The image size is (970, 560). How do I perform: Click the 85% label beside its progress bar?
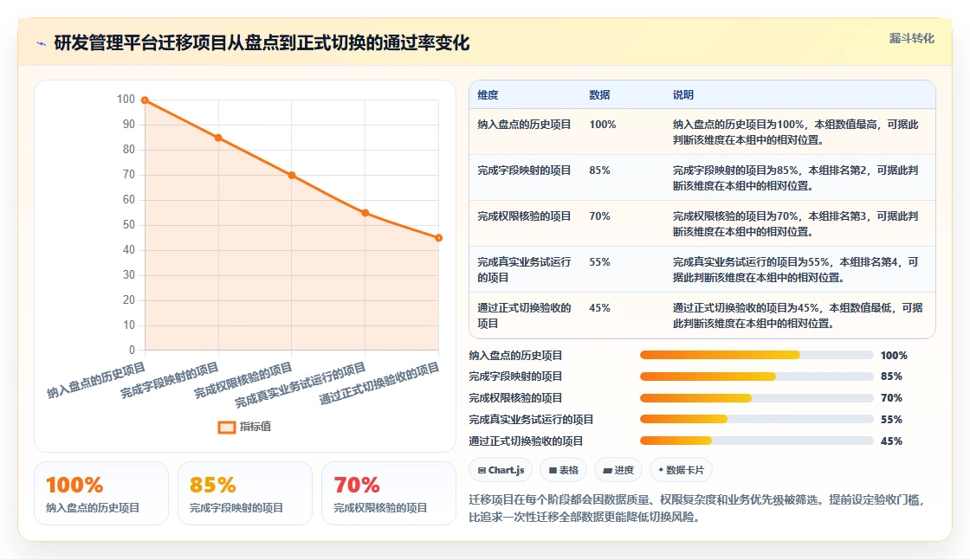click(891, 377)
